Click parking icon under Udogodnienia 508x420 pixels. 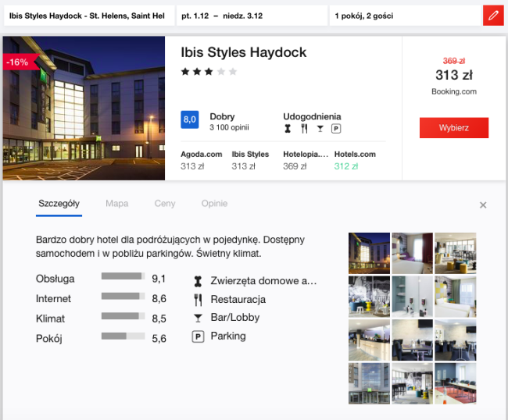(x=336, y=129)
